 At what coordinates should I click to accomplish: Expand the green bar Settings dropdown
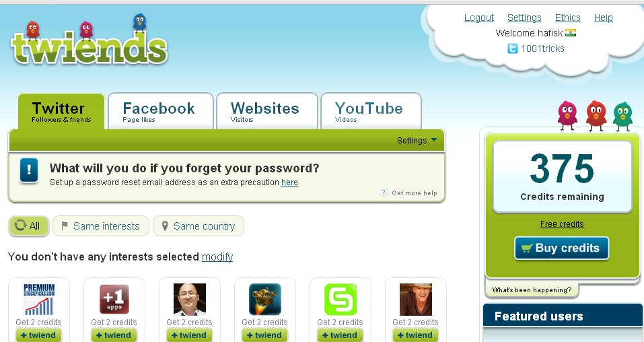[417, 141]
